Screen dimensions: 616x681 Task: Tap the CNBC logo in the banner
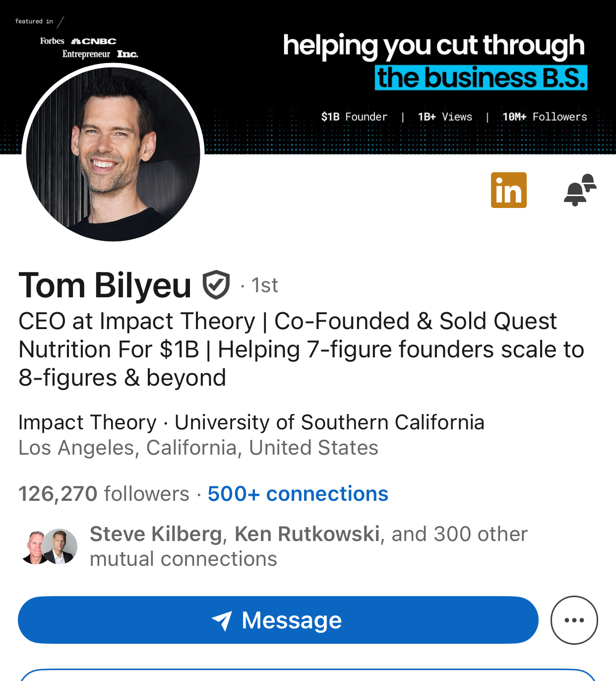coord(94,41)
